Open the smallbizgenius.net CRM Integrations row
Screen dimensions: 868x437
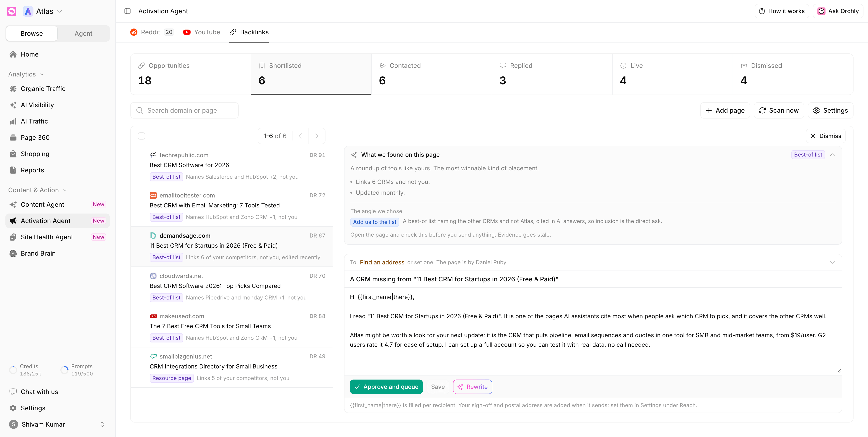pyautogui.click(x=231, y=367)
